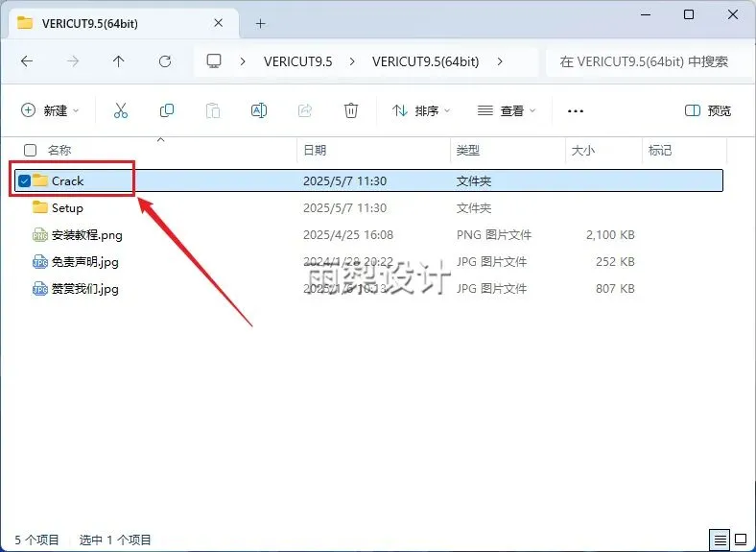Click the size value 2,100 KB
The image size is (756, 552).
610,235
